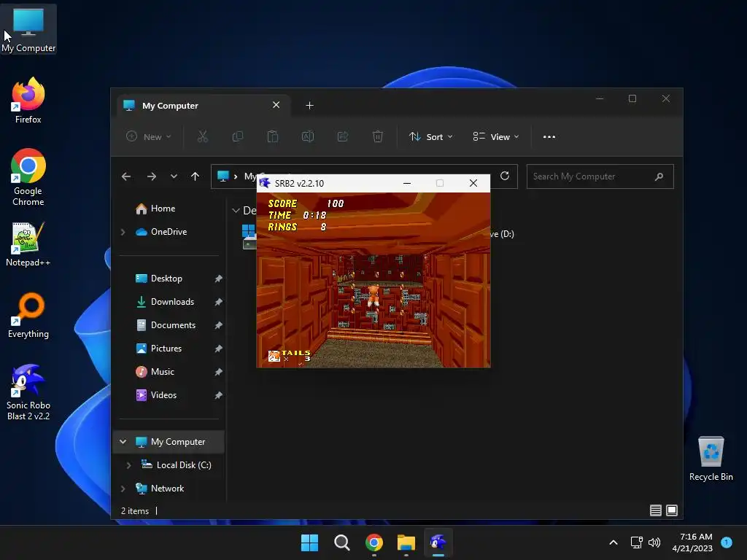Viewport: 747px width, 560px height.
Task: Click the SRB2 v2.2.10 title bar icon
Action: [265, 183]
